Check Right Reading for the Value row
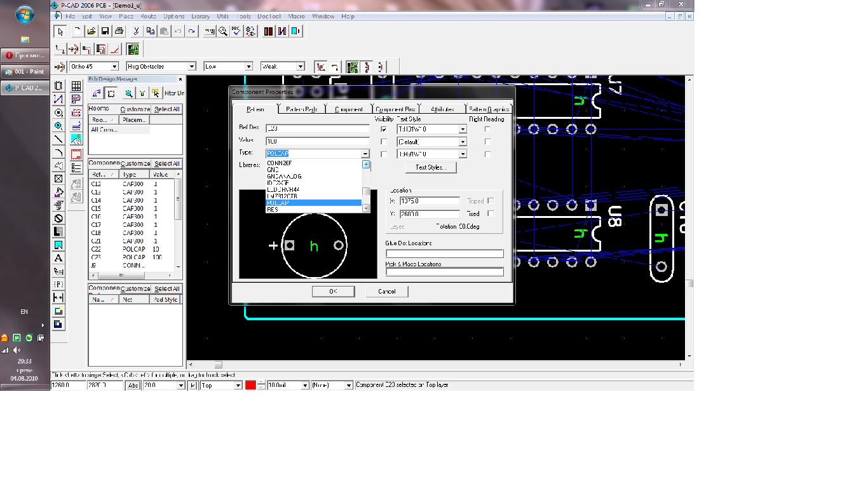 coord(487,142)
